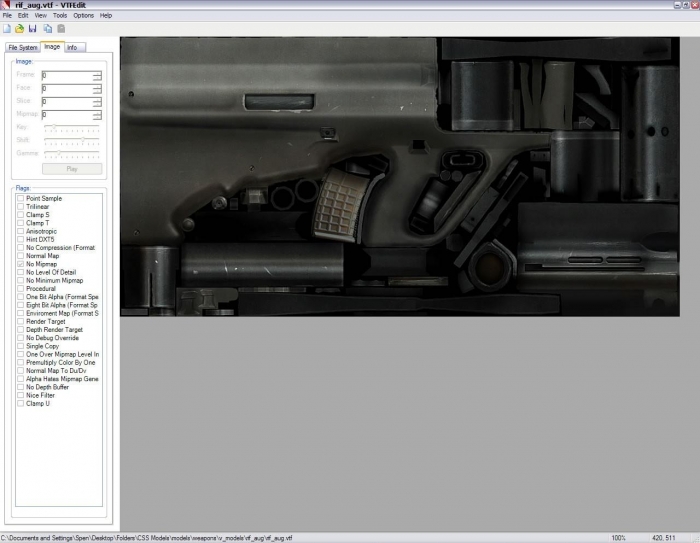Click the Play button
Screen dimensions: 700x543
pos(72,169)
